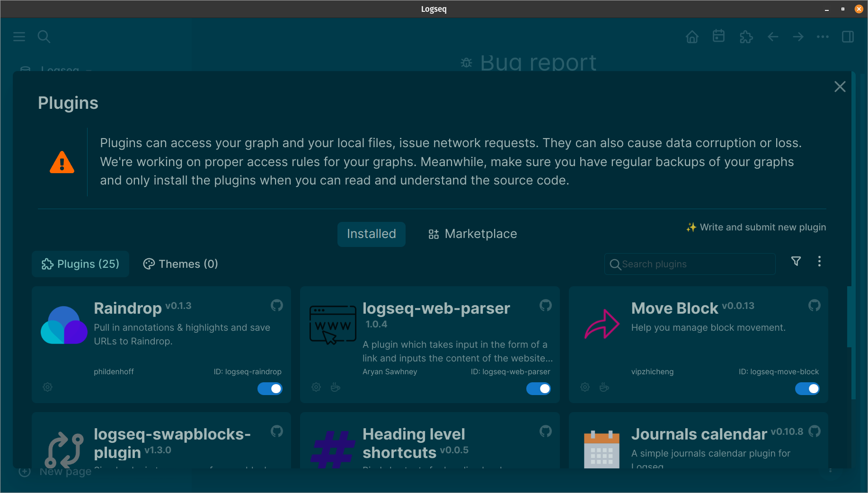Click the sponsor coffee icon on logseq-web-parser
Viewport: 868px width, 493px height.
coord(336,387)
